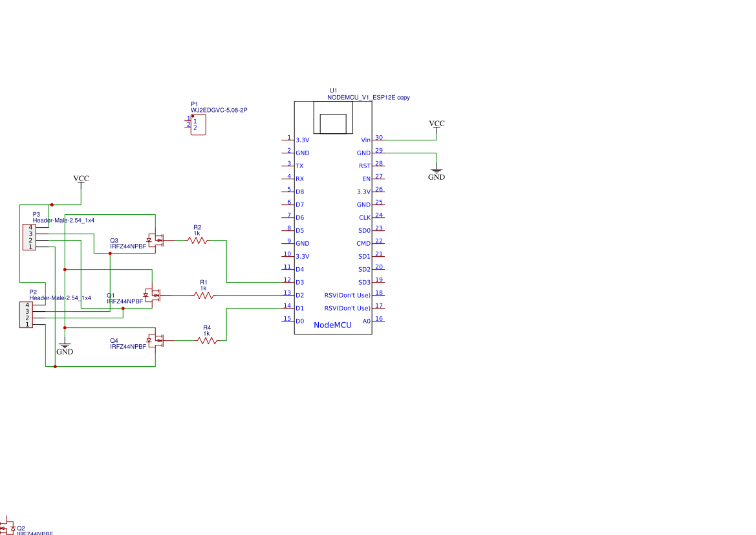Screen dimensions: 756x535
Task: Click pin 3 box of header P2
Action: click(x=26, y=312)
